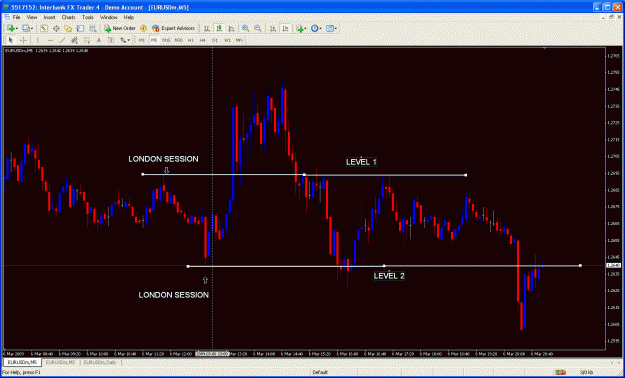Select the Text Label tool

coord(111,40)
